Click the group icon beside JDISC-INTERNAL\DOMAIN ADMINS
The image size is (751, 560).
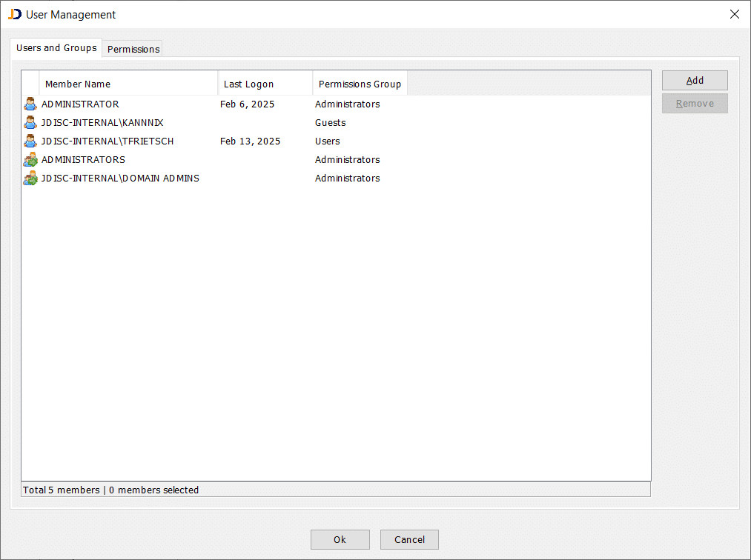tap(30, 178)
